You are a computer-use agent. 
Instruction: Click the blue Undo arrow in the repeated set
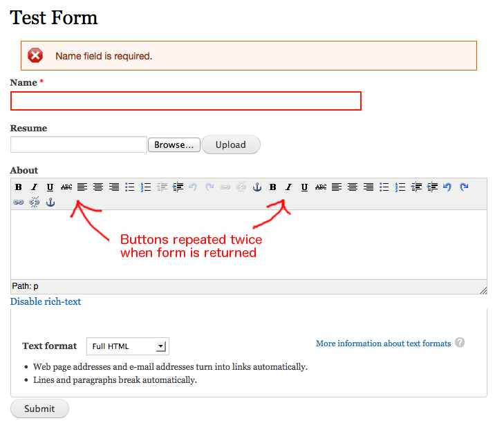tap(447, 187)
